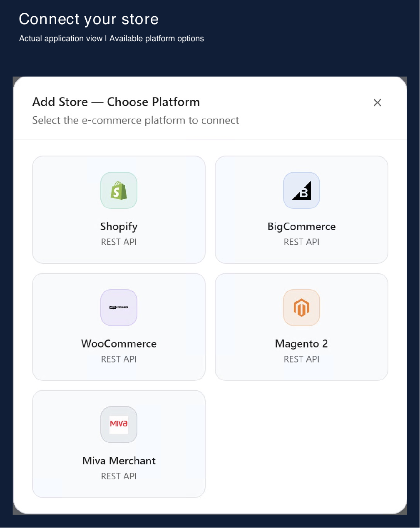
Task: Select the Shopify platform name
Action: click(x=119, y=227)
